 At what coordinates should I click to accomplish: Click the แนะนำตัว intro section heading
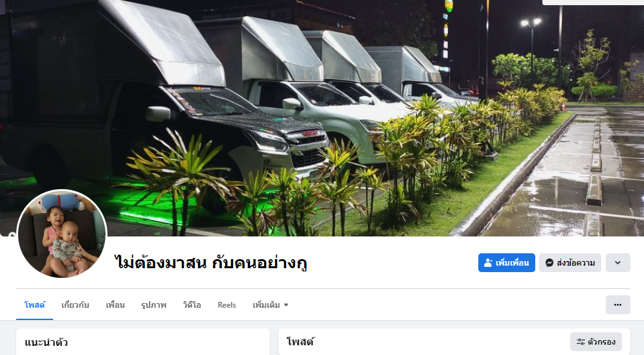click(46, 342)
